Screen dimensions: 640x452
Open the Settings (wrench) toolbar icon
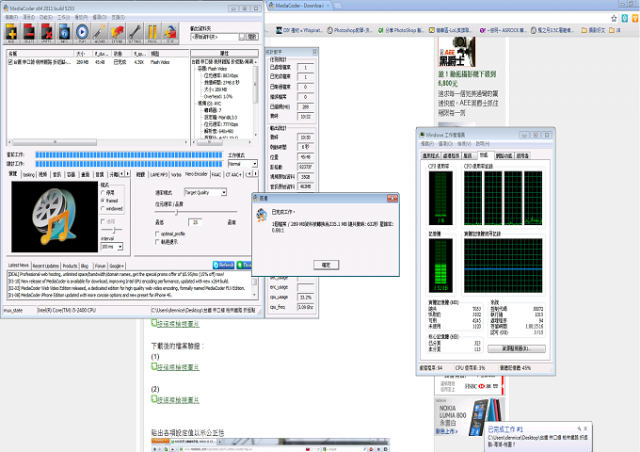click(135, 33)
